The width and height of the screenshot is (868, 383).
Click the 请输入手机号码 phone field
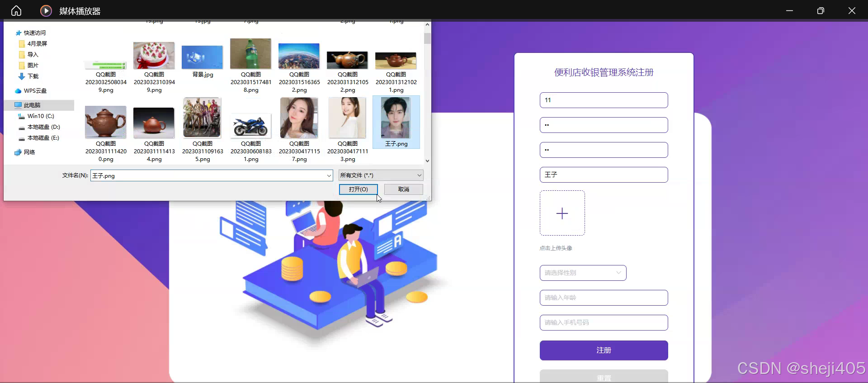(604, 322)
